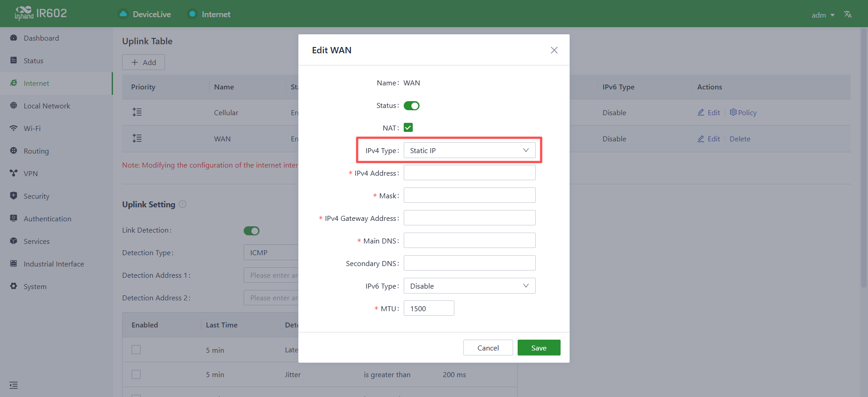Click the IPv4 Address input field
Screen dimensions: 868x397
pos(469,173)
